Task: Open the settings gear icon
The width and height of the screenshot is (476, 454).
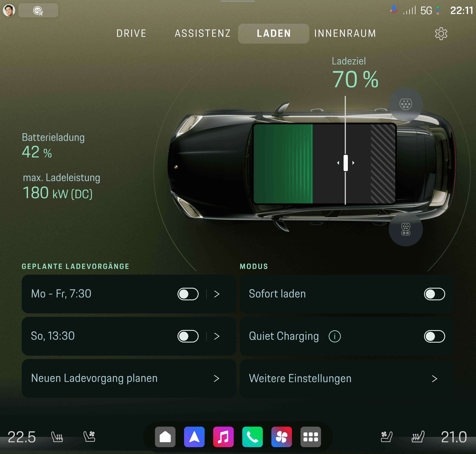Action: click(x=441, y=33)
